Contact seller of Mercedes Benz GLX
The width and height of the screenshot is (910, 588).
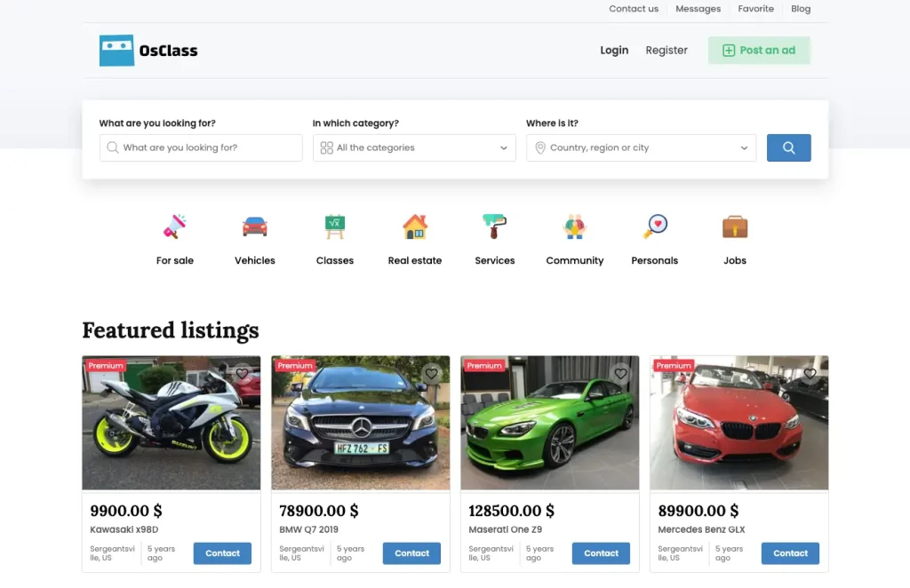coord(790,553)
